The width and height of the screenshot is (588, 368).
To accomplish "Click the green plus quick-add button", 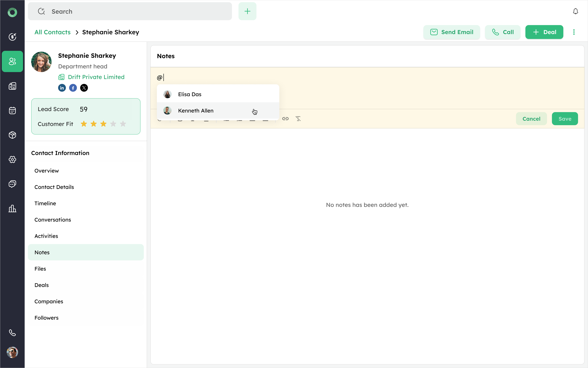I will (x=247, y=11).
